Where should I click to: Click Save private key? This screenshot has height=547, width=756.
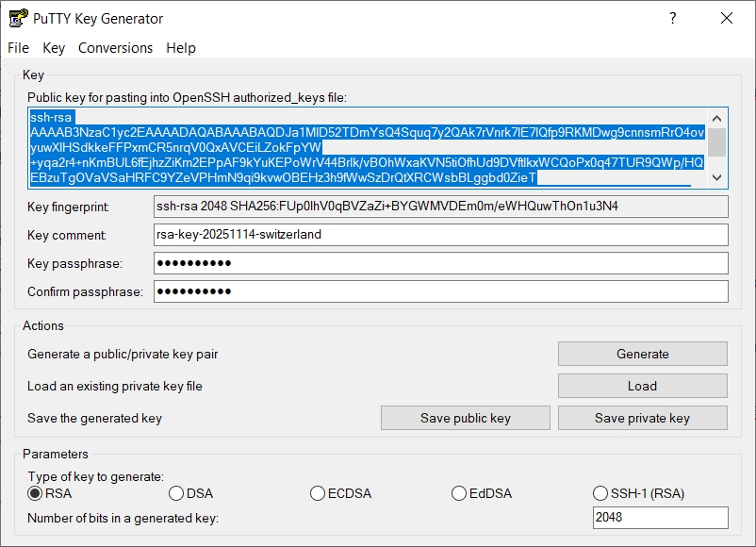(x=642, y=418)
